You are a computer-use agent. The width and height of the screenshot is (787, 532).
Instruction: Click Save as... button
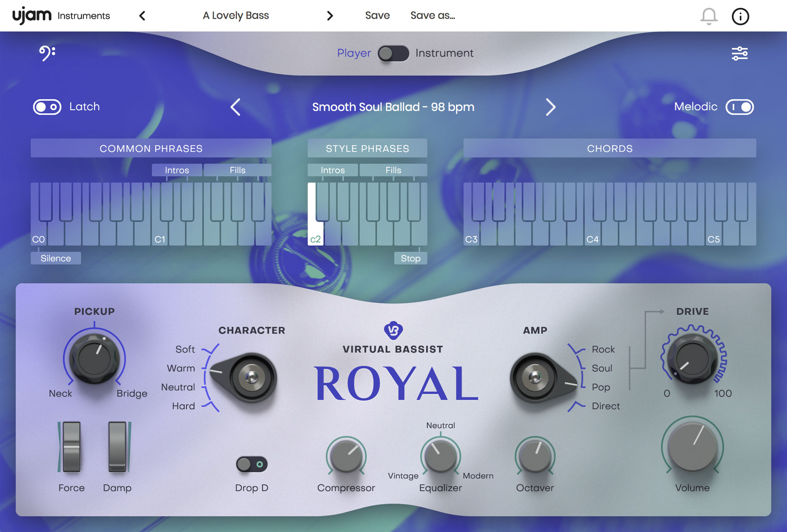tap(432, 16)
